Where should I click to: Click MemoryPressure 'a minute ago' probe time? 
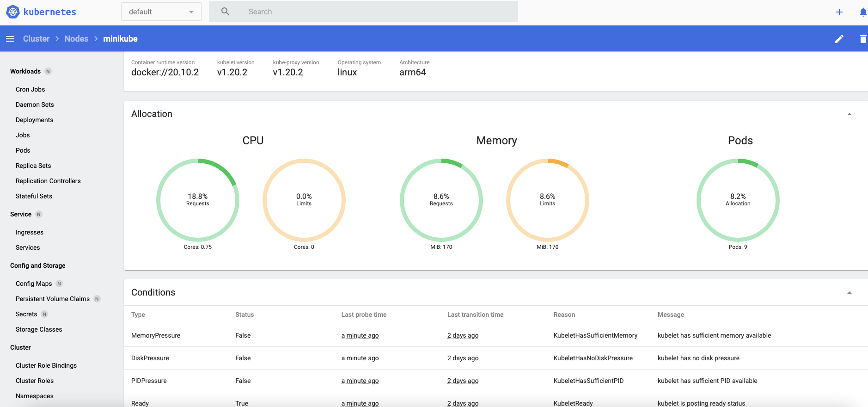click(360, 335)
